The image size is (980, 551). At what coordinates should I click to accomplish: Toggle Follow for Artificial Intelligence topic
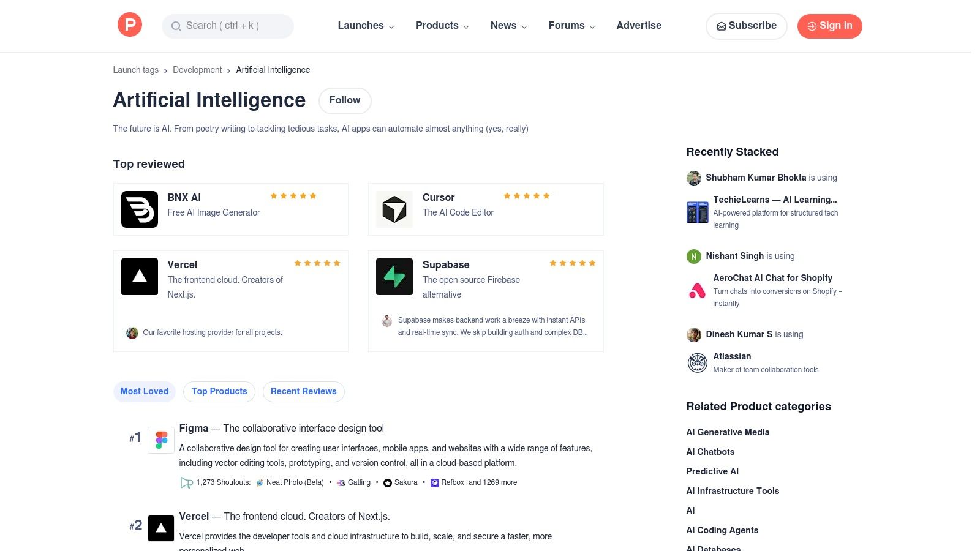click(345, 100)
